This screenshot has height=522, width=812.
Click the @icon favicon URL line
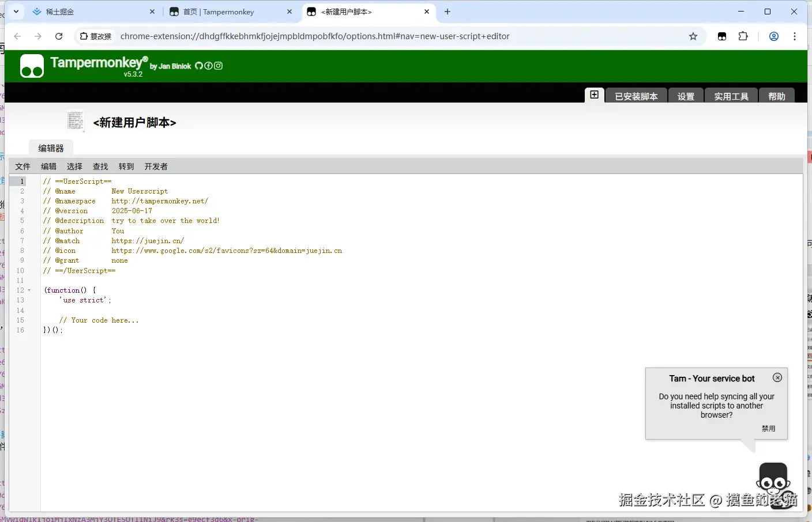coord(193,251)
